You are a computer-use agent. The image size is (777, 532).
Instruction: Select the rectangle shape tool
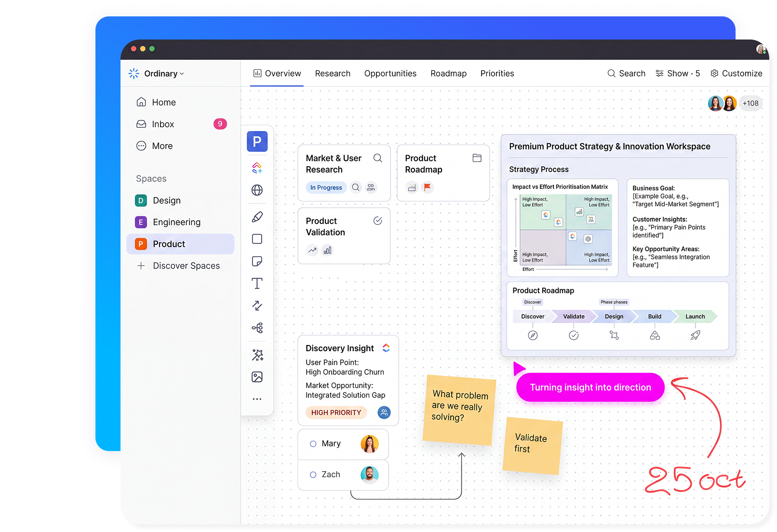(257, 239)
